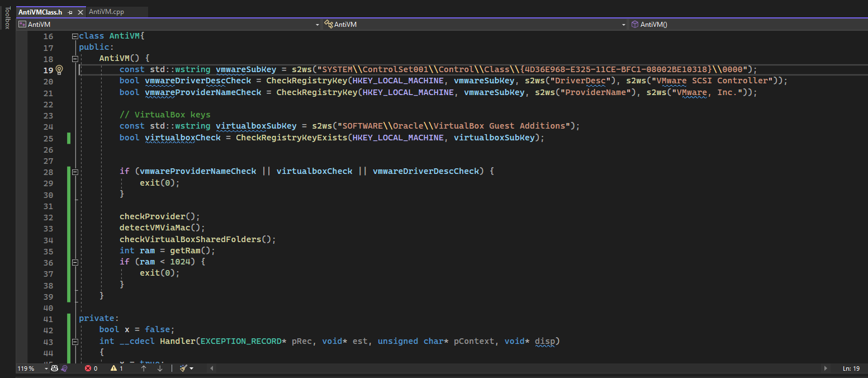This screenshot has width=868, height=378.
Task: Open the Toolbox side panel tab
Action: [7, 17]
